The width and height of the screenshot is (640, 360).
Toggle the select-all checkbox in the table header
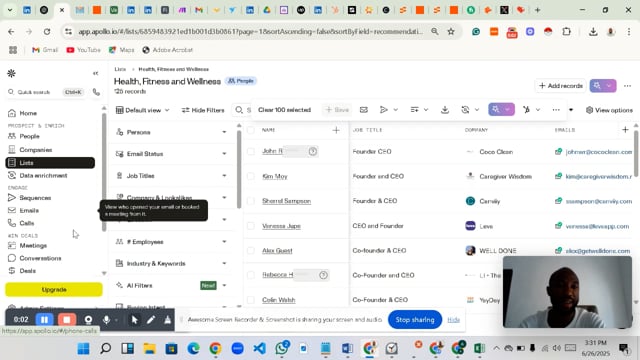(251, 130)
